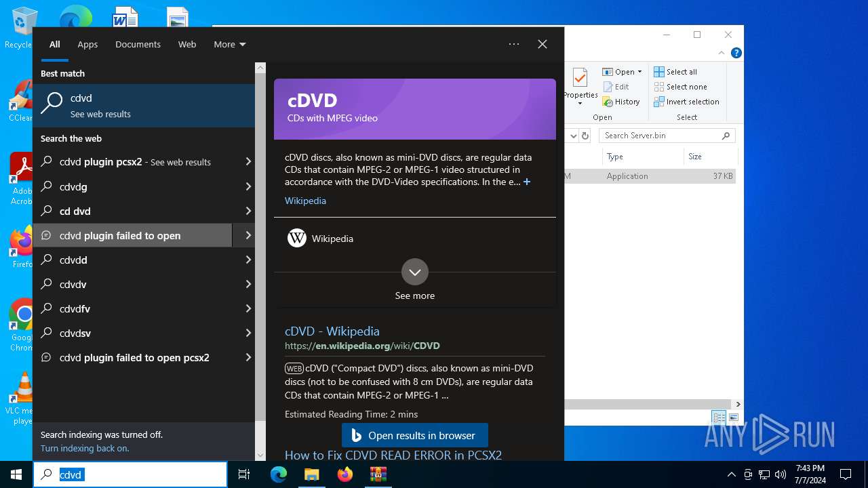Click the search box containing cdvd
Image resolution: width=868 pixels, height=488 pixels.
130,474
